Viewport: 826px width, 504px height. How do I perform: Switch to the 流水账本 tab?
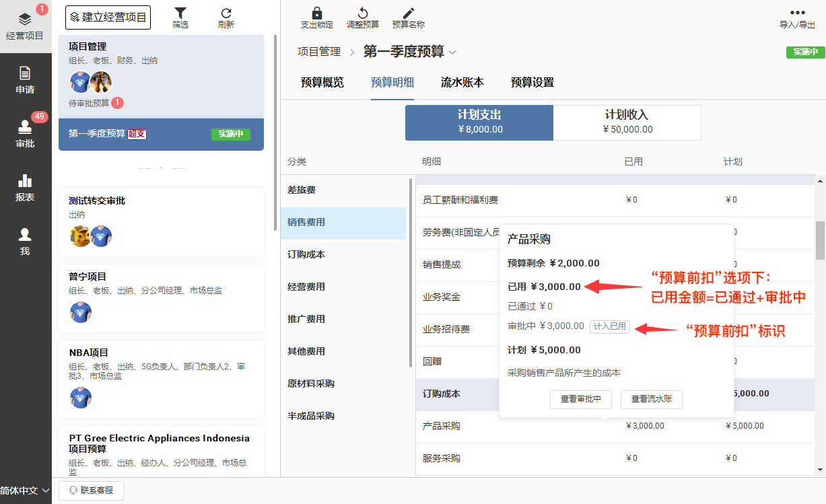pos(462,83)
